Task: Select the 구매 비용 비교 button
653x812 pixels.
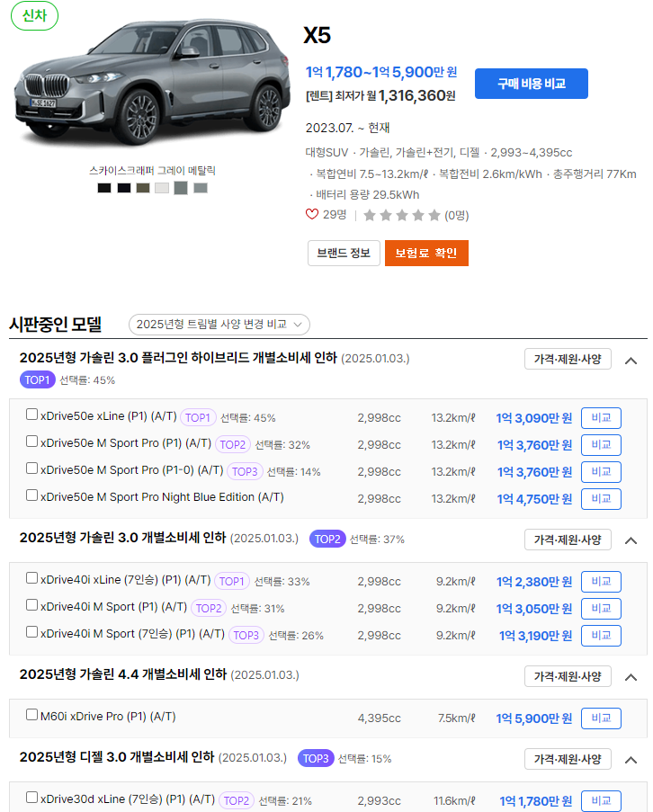Action: pos(531,83)
